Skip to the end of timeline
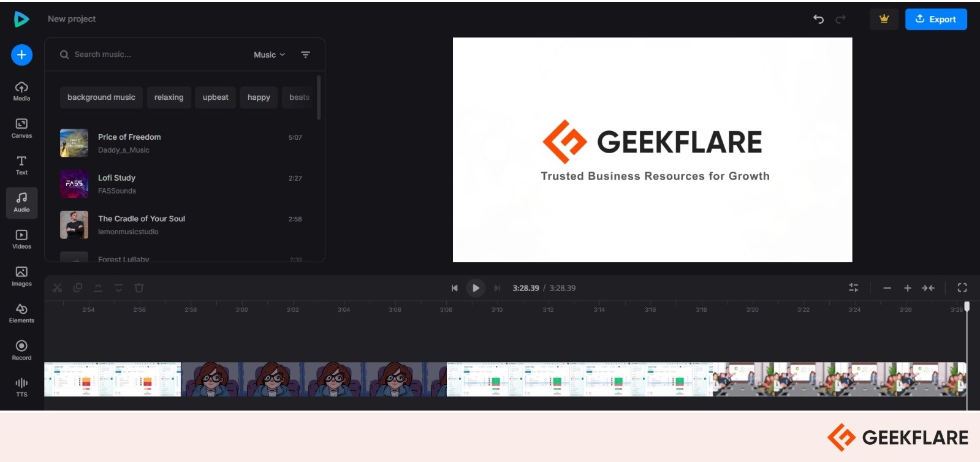980x462 pixels. [x=497, y=288]
